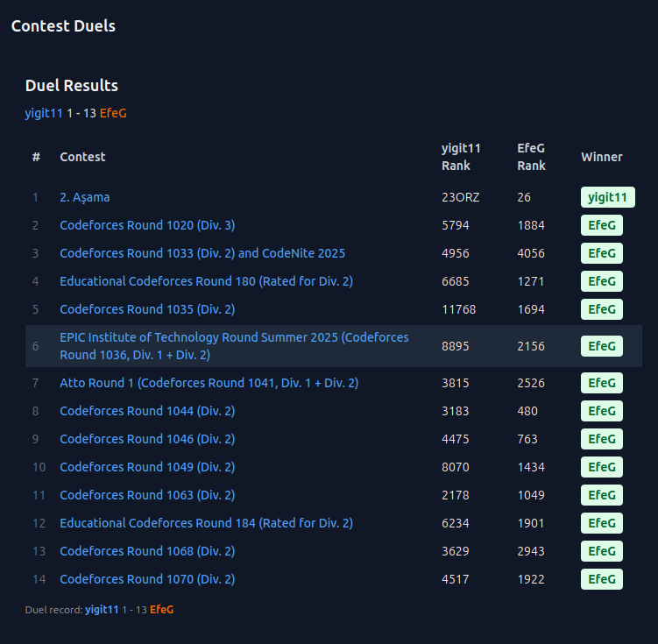Open Educational Codeforces Round 180 link

pos(206,281)
